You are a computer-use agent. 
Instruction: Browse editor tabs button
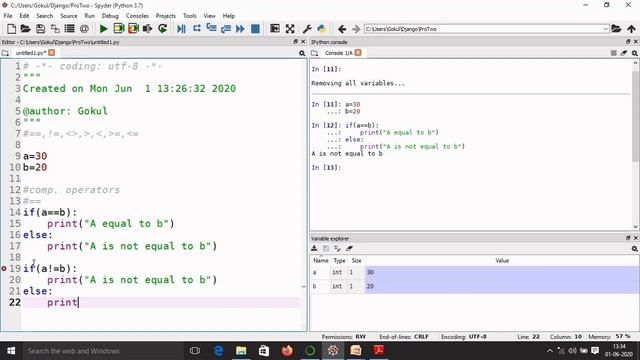click(5, 53)
